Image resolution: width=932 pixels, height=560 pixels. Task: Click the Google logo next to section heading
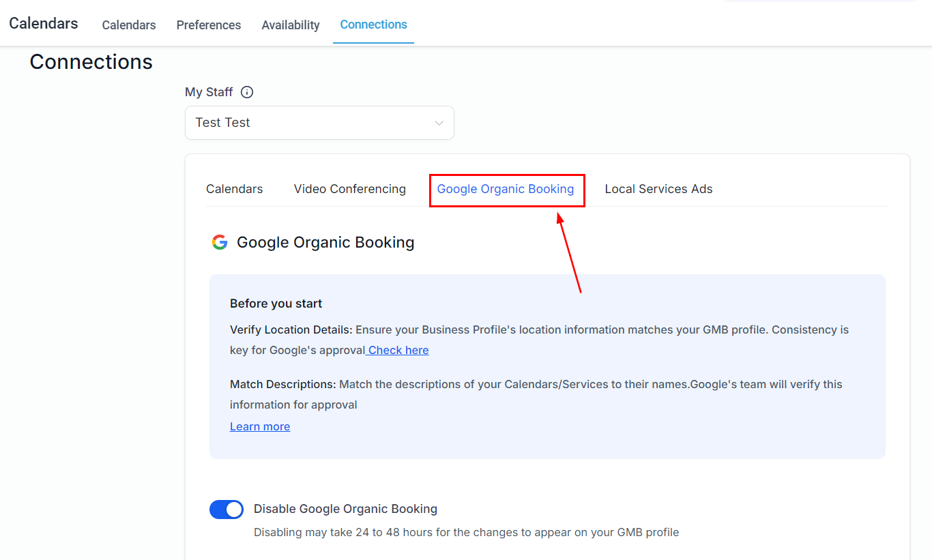(220, 242)
